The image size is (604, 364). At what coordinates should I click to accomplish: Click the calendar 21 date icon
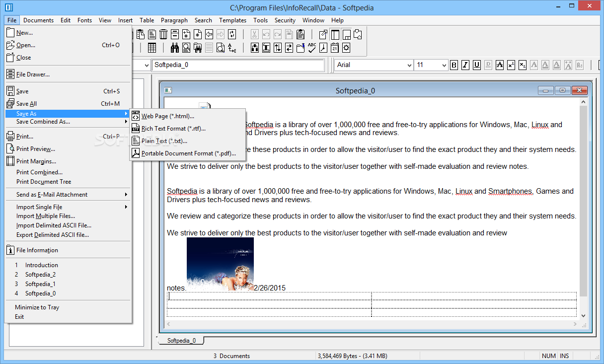click(x=335, y=48)
